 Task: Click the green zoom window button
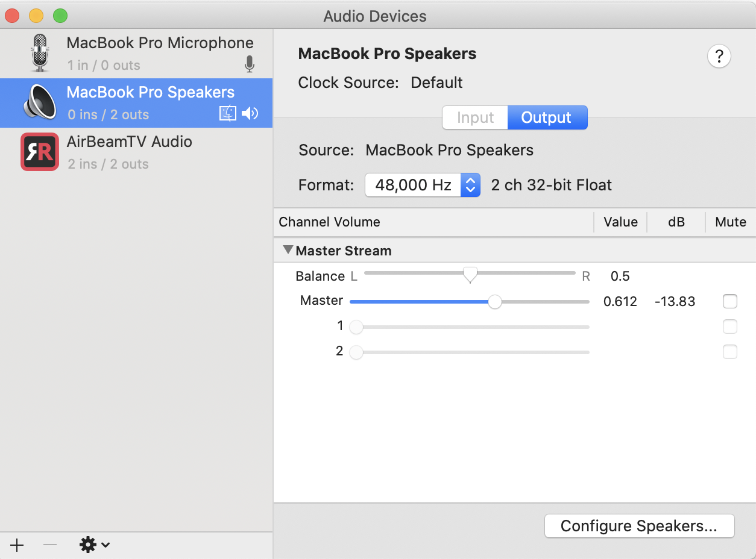60,16
